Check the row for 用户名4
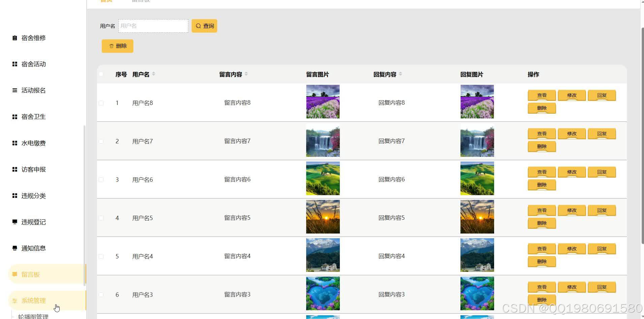644x319 pixels. (x=101, y=256)
